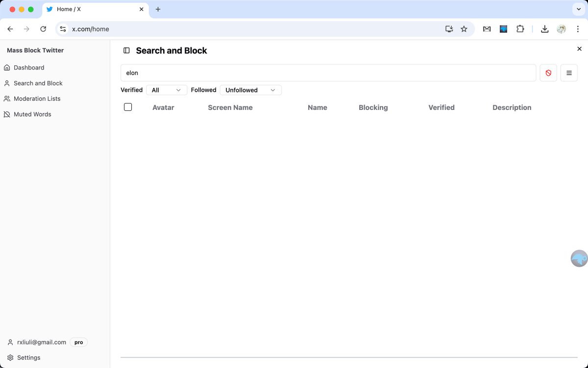The height and width of the screenshot is (368, 588).
Task: View site information icon in address bar
Action: pos(63,29)
